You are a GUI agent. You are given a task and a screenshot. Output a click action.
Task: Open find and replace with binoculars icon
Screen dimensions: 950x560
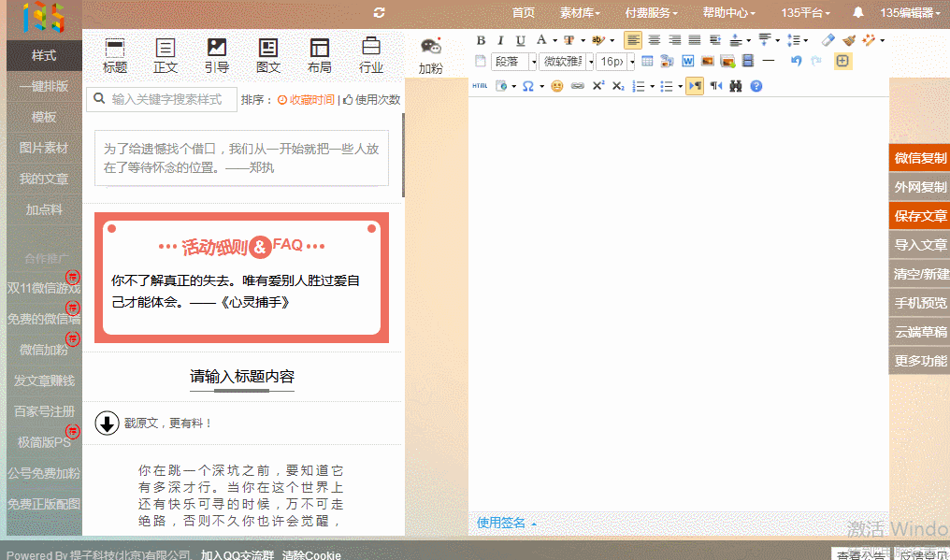click(x=735, y=84)
